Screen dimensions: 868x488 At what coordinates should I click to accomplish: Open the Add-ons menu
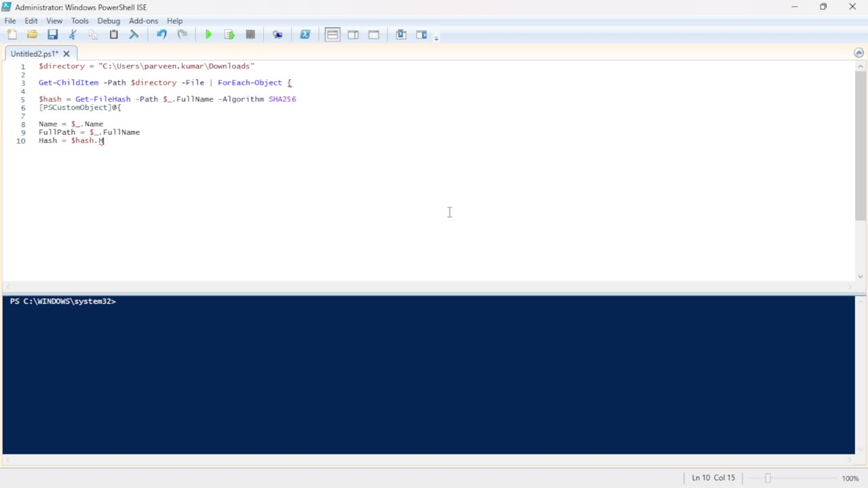[143, 21]
